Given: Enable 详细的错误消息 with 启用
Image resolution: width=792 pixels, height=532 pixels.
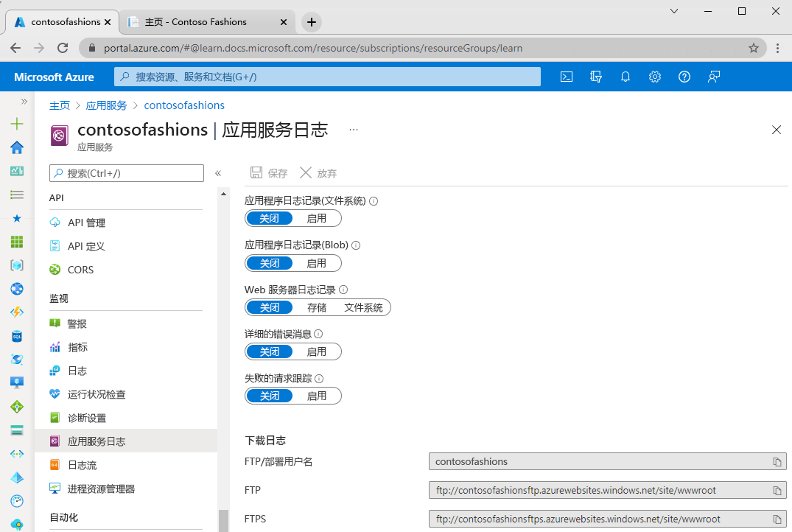Looking at the screenshot, I should click(317, 351).
